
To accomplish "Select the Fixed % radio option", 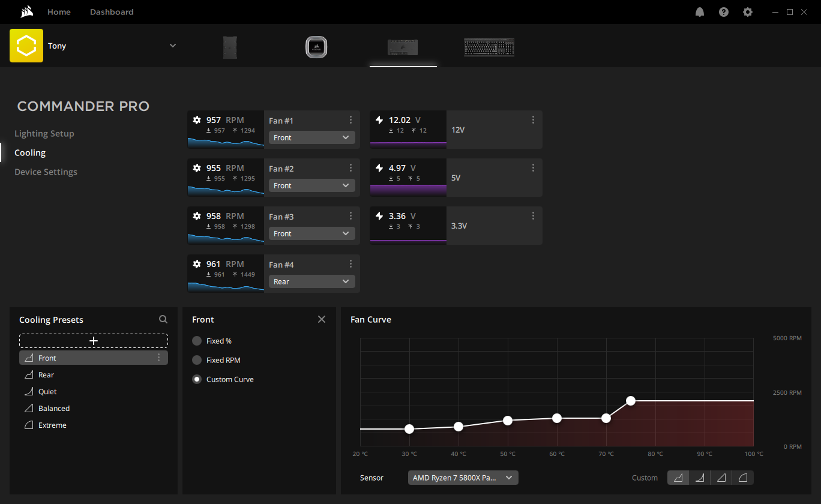I will tap(197, 341).
